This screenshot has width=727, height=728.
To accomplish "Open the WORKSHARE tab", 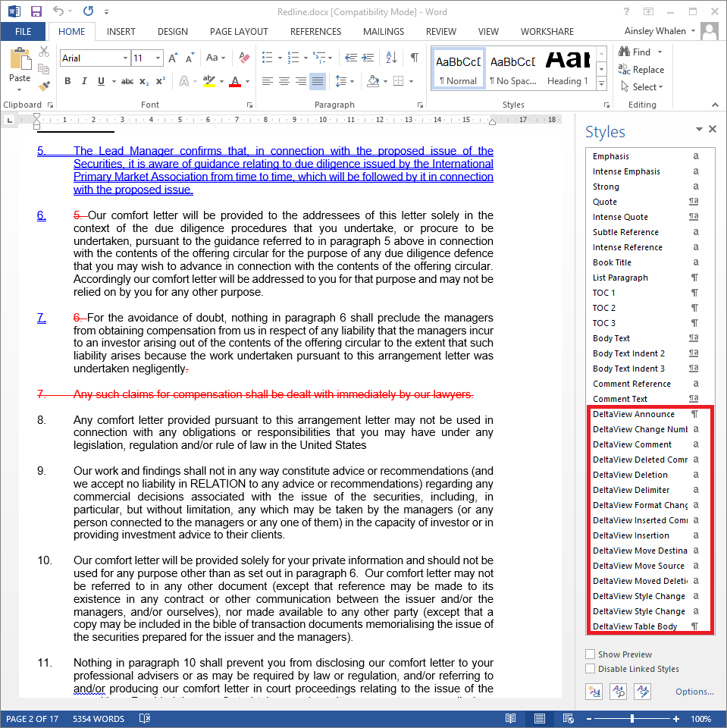I will (547, 32).
